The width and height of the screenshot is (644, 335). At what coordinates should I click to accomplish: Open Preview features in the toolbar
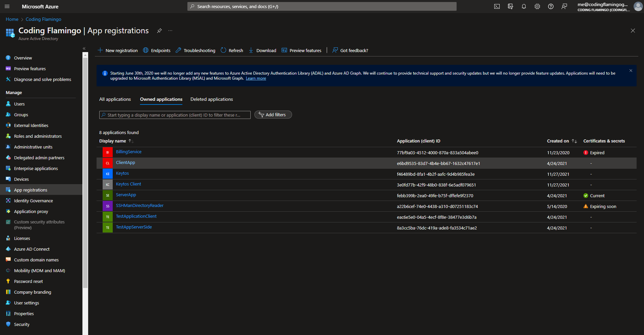(301, 50)
